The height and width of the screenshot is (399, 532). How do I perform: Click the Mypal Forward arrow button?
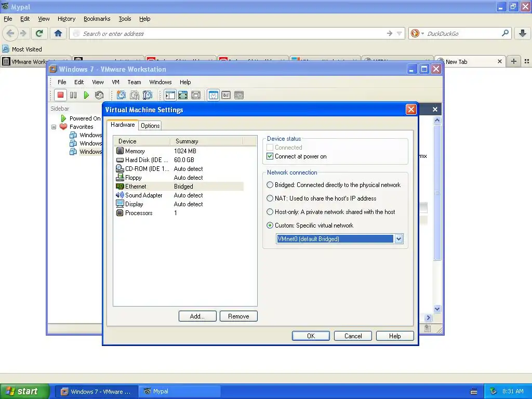coord(23,33)
